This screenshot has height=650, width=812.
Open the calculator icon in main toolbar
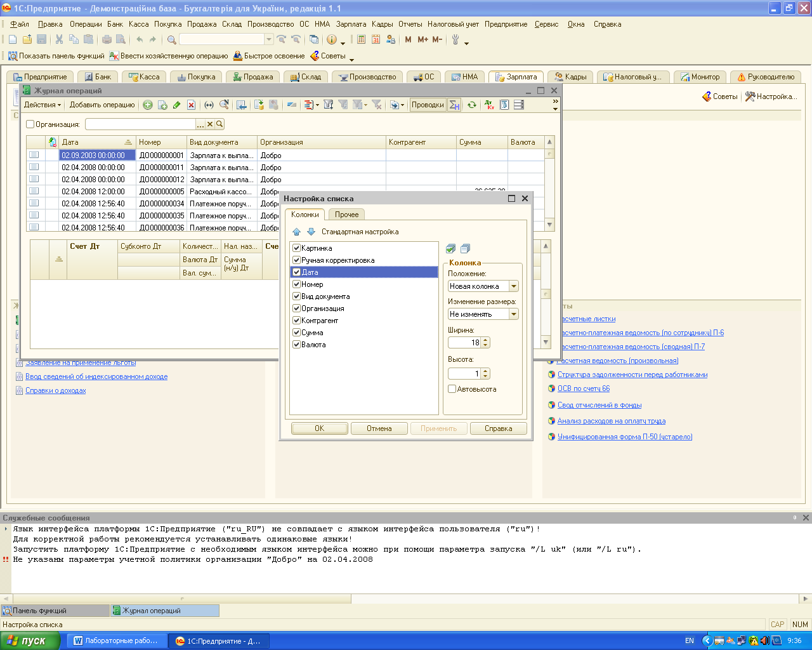[x=361, y=39]
